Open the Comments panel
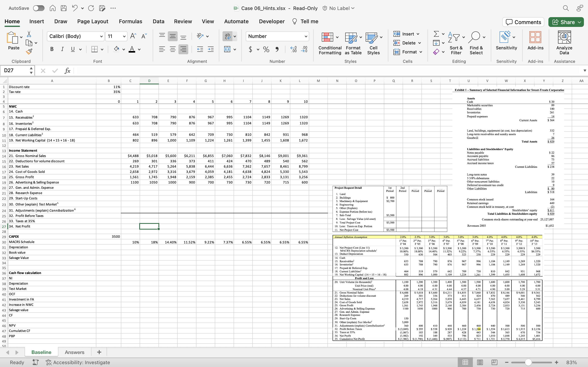 tap(523, 22)
